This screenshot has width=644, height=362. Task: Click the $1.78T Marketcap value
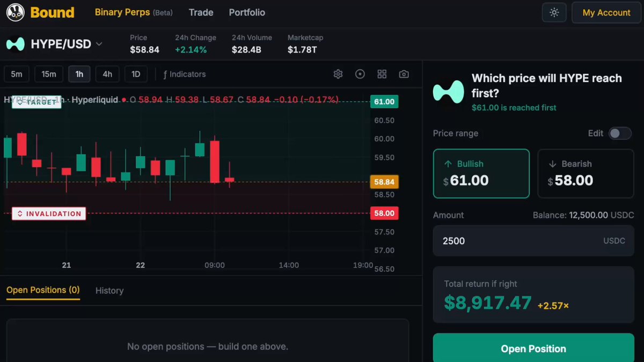tap(302, 50)
